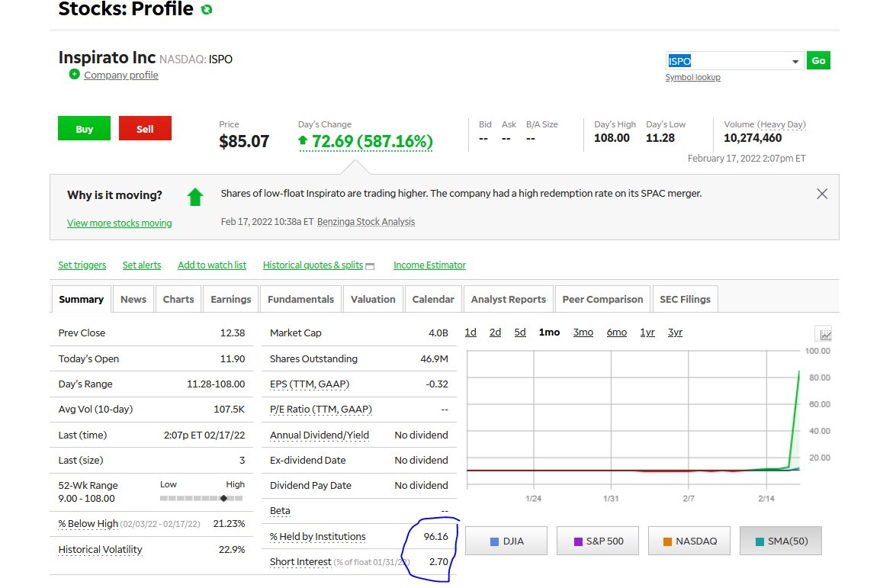This screenshot has width=896, height=588.
Task: Click the Set alerts link
Action: pyautogui.click(x=142, y=265)
